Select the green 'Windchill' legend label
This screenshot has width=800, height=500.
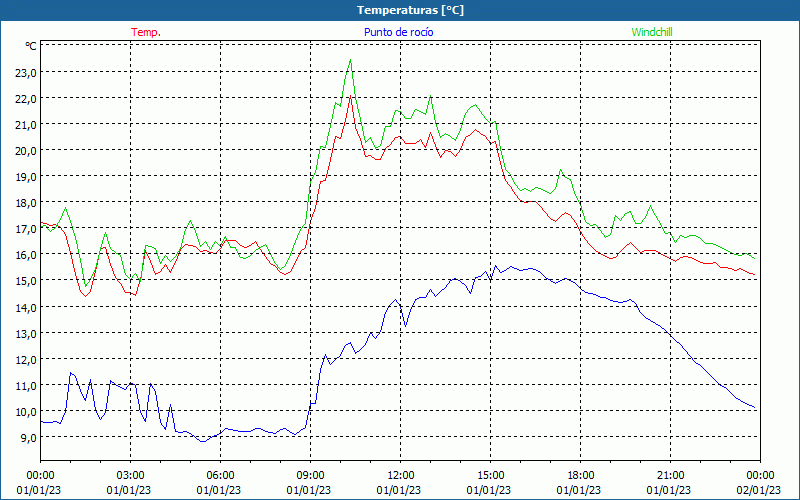(x=652, y=32)
